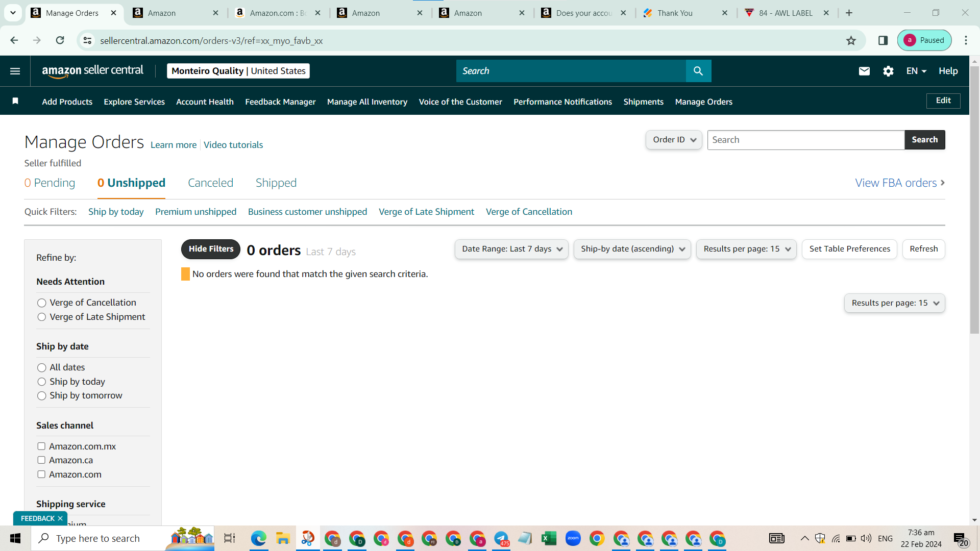Select the Verge of Late Shipment radio button
Image resolution: width=980 pixels, height=551 pixels.
pos(42,317)
